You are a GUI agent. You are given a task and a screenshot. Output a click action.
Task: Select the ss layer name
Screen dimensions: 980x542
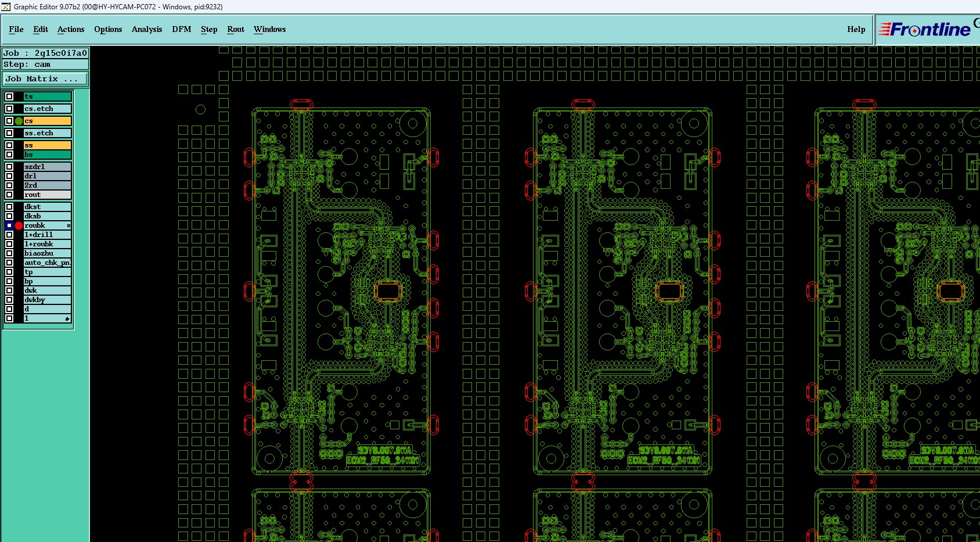(x=48, y=145)
